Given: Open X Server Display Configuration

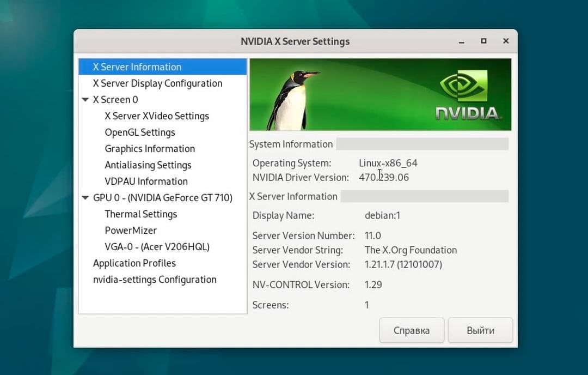Looking at the screenshot, I should [157, 83].
